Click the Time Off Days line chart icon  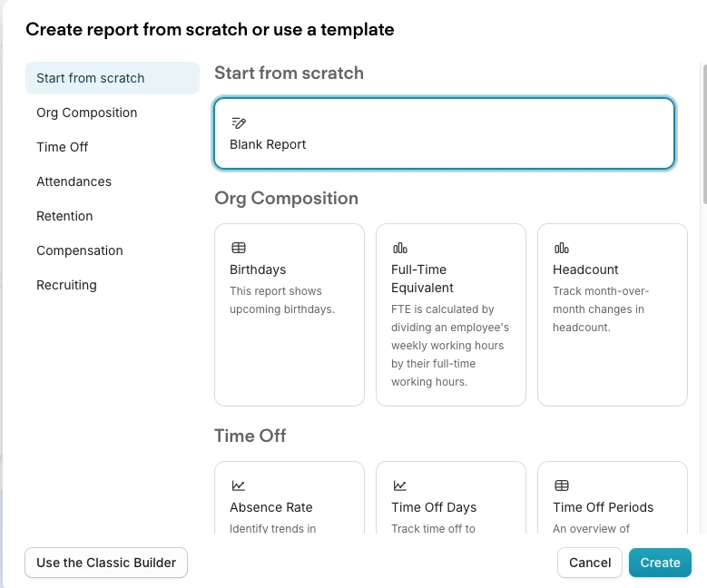[x=399, y=485]
